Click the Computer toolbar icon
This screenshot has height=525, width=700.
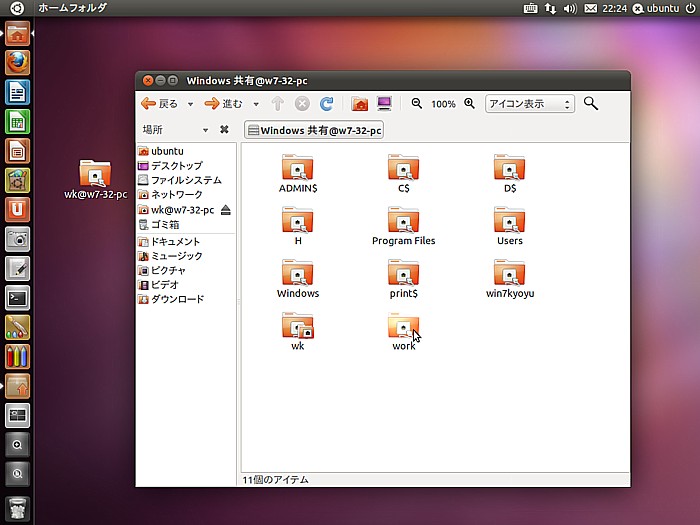(384, 104)
